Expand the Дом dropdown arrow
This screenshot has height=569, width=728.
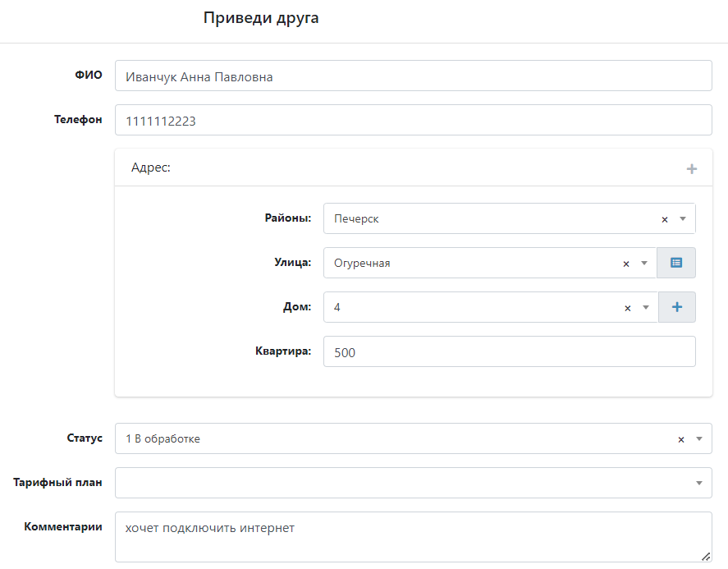[645, 308]
